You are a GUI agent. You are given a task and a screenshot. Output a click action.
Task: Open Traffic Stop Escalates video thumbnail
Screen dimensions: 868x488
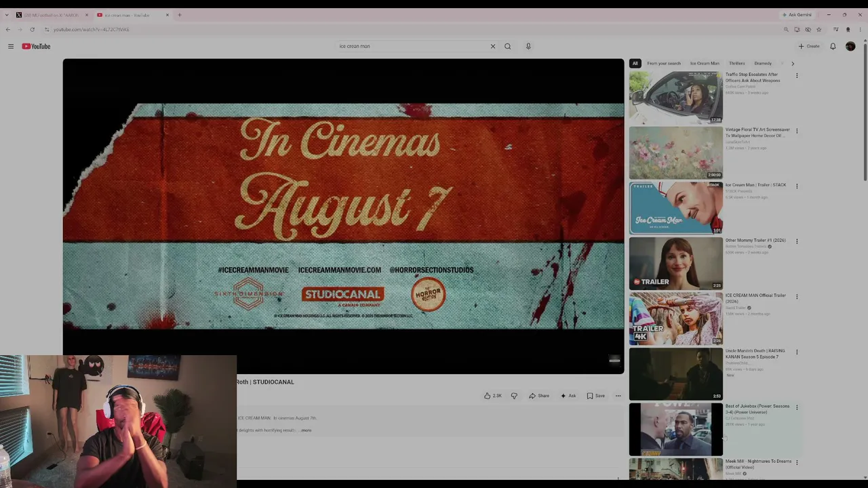click(x=675, y=98)
